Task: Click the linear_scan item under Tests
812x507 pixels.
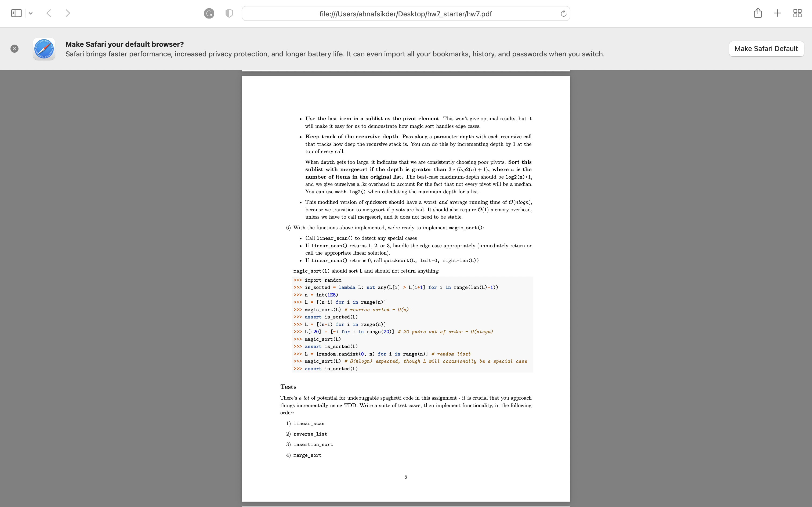Action: coord(309,423)
